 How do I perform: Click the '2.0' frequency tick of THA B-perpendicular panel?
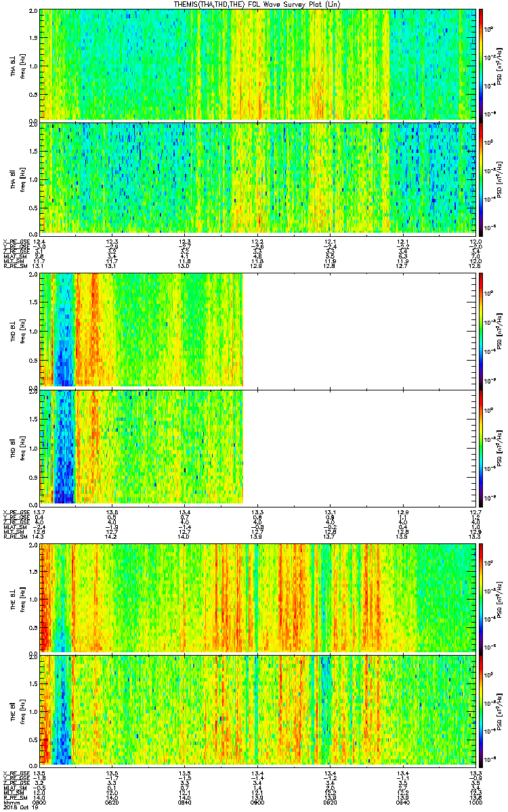tap(33, 12)
